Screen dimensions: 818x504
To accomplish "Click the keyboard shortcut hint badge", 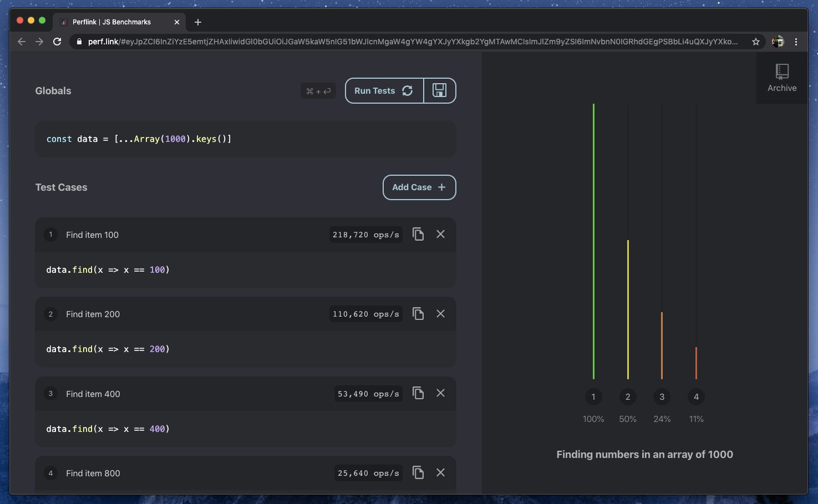I will [x=318, y=91].
